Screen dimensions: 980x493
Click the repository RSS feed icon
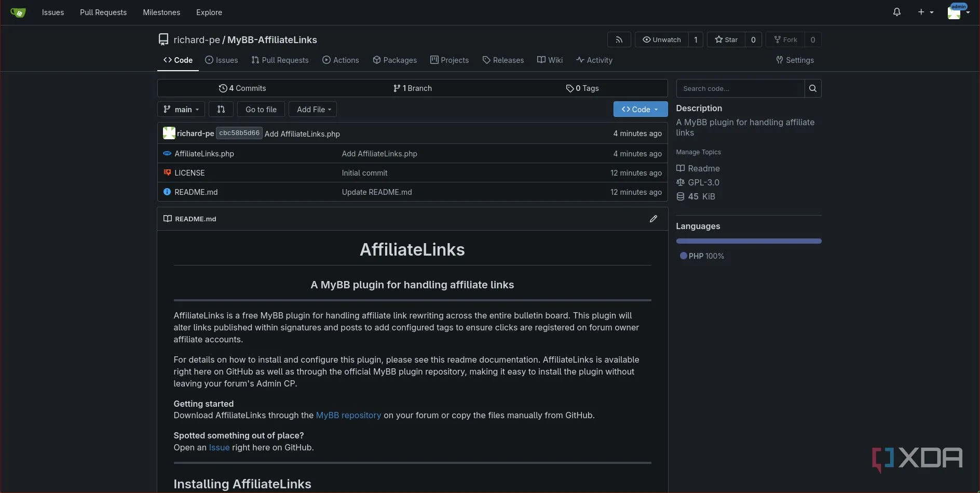point(619,39)
